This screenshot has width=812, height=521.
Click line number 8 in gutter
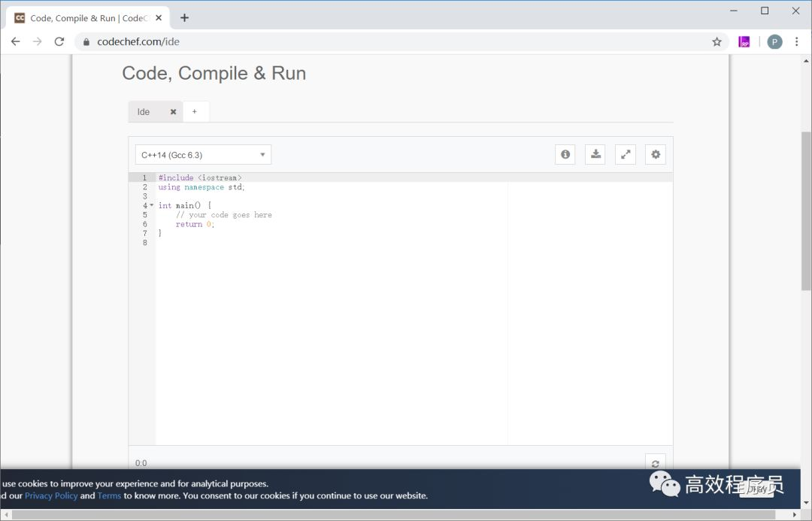(x=144, y=243)
